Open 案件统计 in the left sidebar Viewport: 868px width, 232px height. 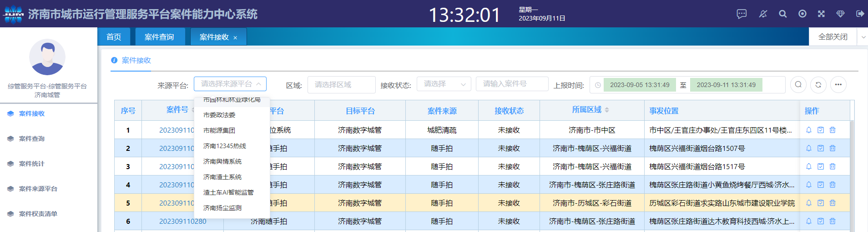pos(32,164)
